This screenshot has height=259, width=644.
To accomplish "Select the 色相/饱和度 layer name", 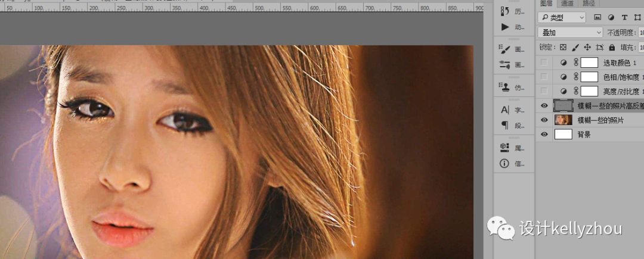I will (x=623, y=77).
